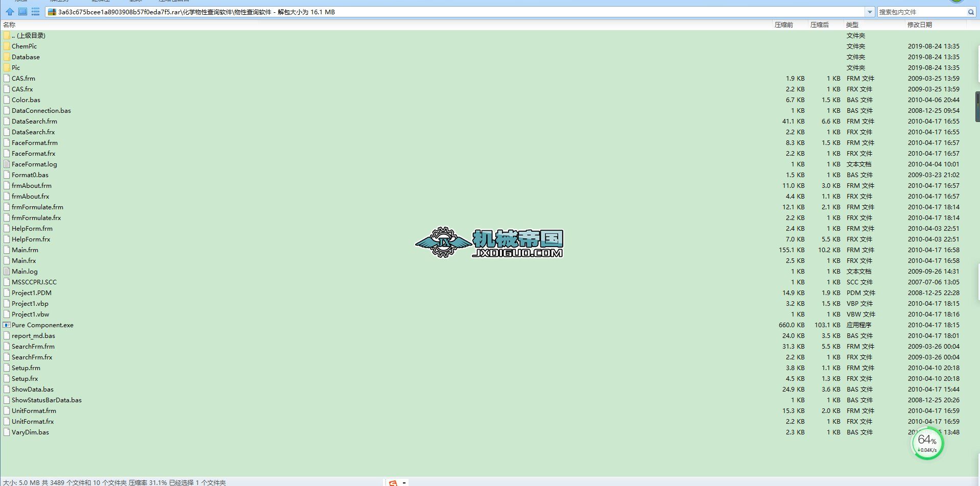Sort by the 修改日期 column header

919,25
